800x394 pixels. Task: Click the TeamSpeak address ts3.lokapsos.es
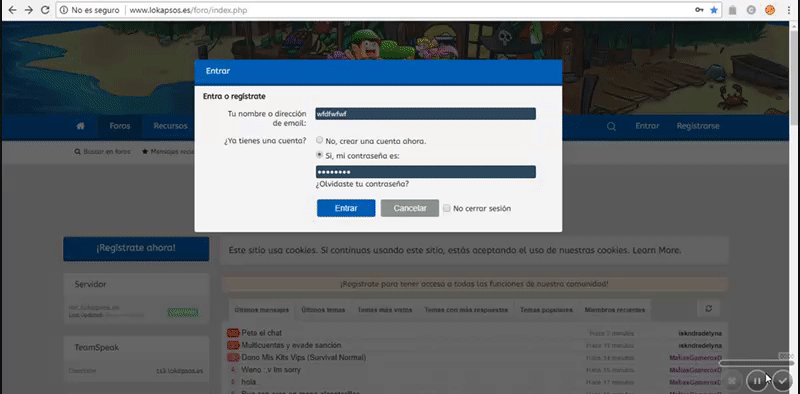[180, 371]
